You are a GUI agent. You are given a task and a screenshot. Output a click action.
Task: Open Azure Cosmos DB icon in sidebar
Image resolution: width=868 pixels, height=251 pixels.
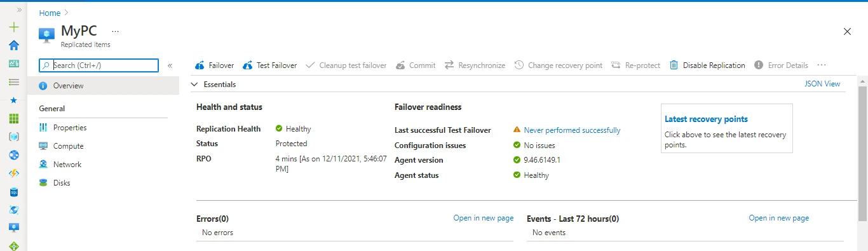tap(14, 210)
